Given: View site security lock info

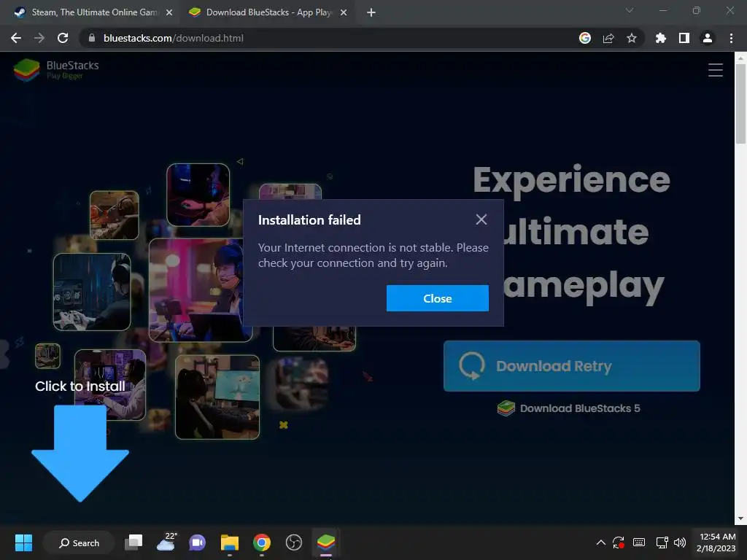Looking at the screenshot, I should coord(92,38).
